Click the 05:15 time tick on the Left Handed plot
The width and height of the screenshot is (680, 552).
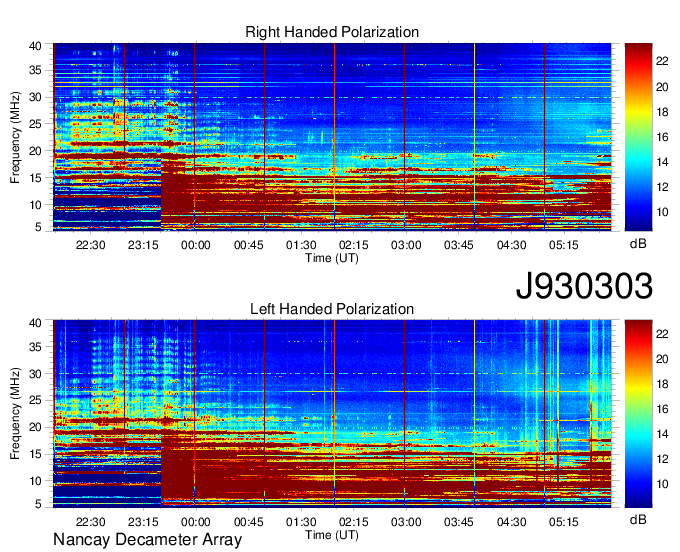click(x=564, y=522)
